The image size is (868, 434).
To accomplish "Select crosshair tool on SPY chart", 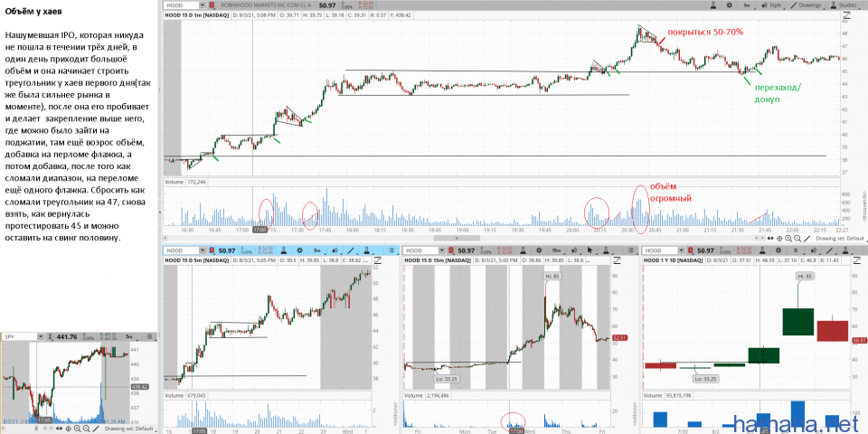I will pos(68,429).
